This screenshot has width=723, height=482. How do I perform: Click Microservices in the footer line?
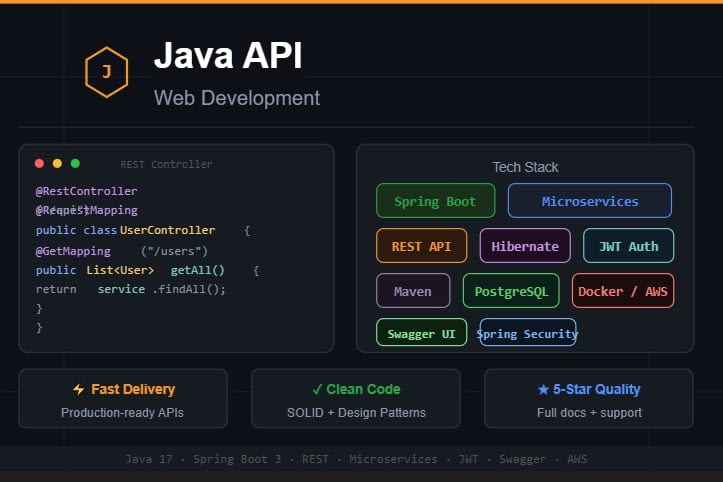click(x=393, y=459)
